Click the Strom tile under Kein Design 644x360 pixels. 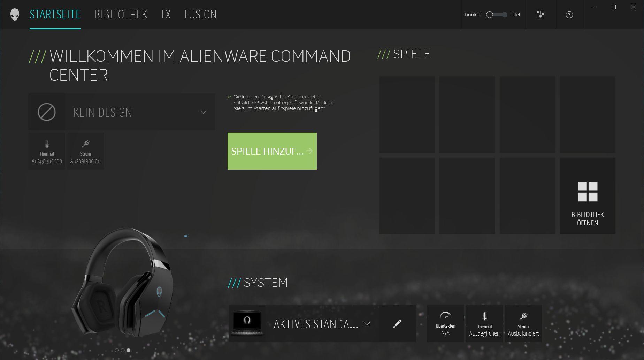point(86,151)
